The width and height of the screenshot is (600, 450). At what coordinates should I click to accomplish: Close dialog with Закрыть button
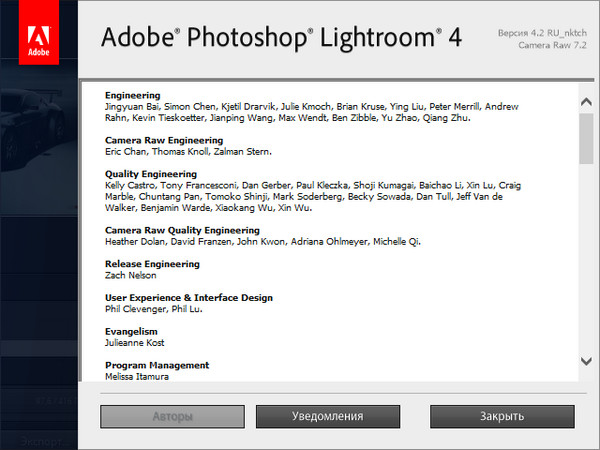(x=502, y=415)
